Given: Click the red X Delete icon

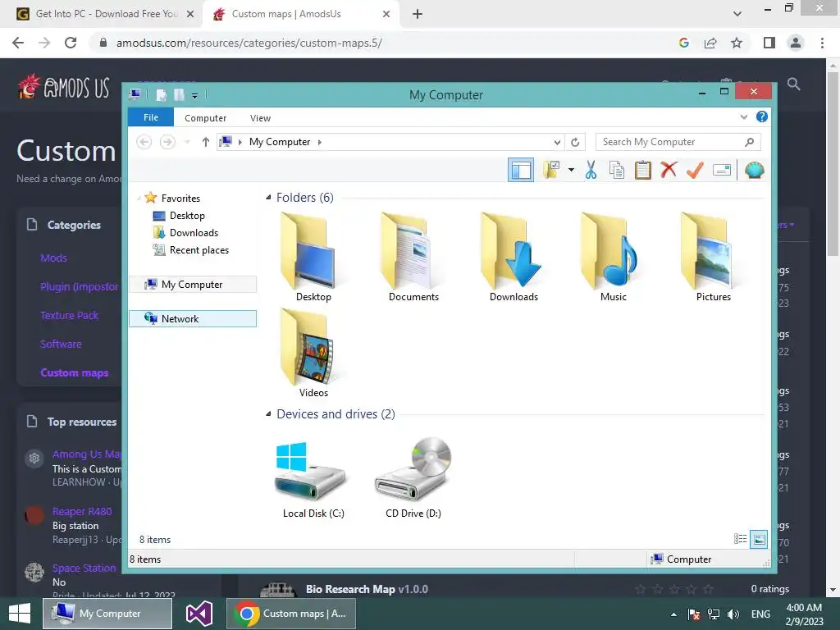Looking at the screenshot, I should coord(669,170).
